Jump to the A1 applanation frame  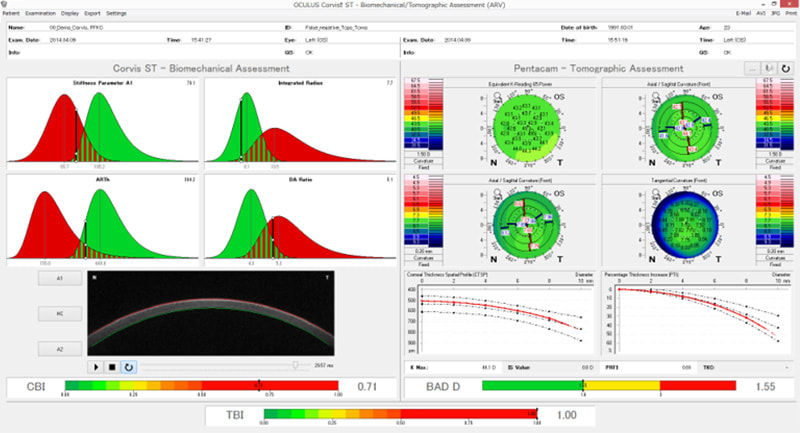60,278
